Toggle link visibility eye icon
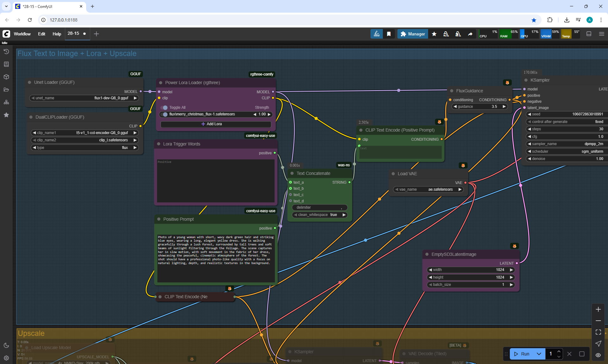Viewport: 608px width, 364px height. (598, 355)
